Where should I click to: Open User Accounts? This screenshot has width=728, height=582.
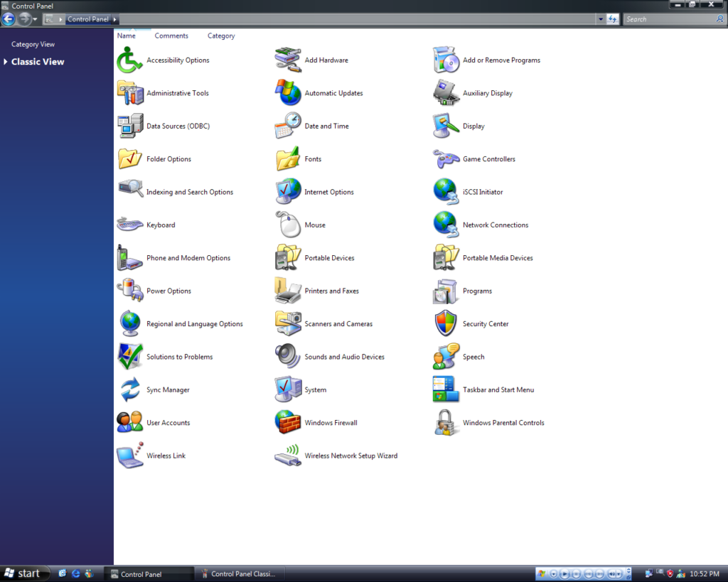pyautogui.click(x=154, y=422)
